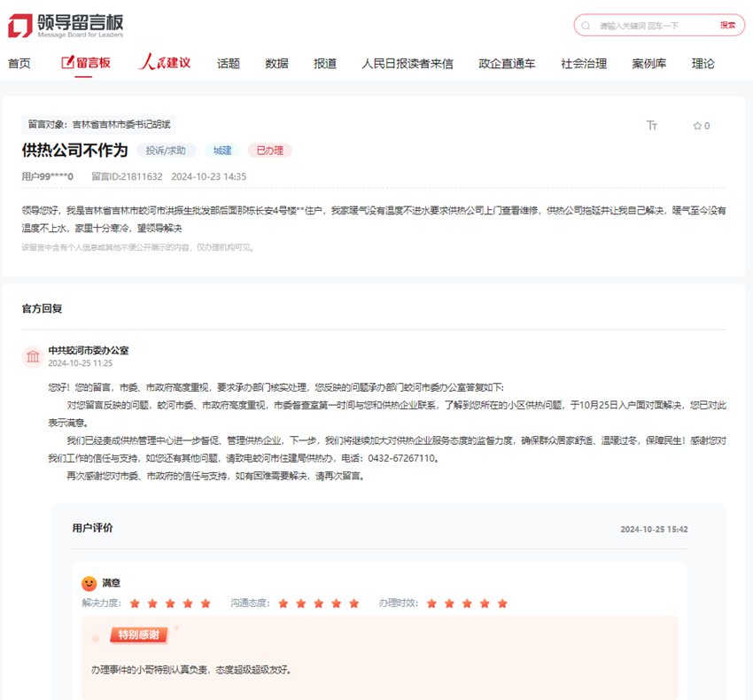Click the fifth star under 解决力度
Screen dimensions: 753x700
coord(205,603)
